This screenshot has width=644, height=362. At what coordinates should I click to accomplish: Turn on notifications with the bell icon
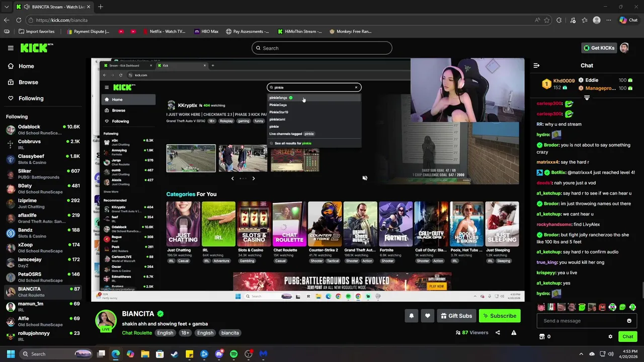point(412,316)
